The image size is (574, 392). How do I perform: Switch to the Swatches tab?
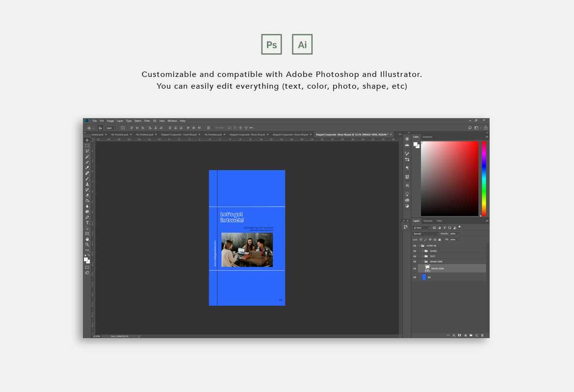pyautogui.click(x=427, y=137)
